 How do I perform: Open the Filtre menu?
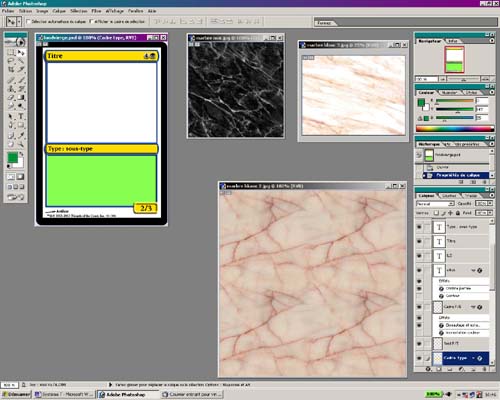coord(96,11)
